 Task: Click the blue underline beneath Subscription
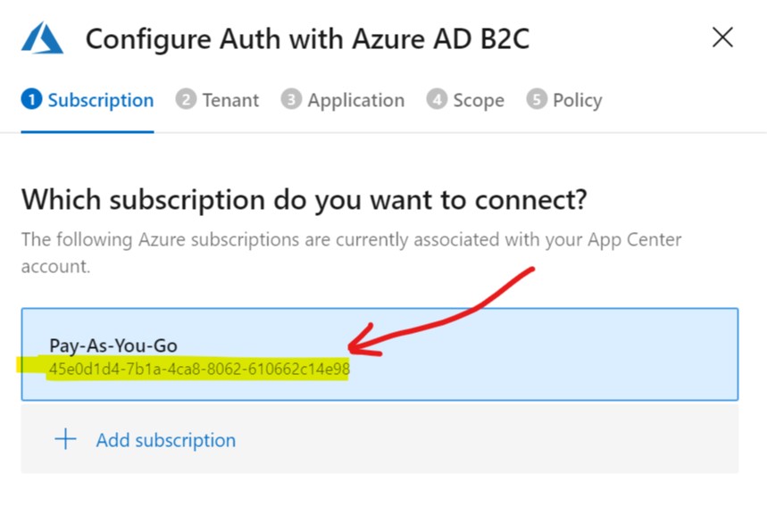[87, 130]
